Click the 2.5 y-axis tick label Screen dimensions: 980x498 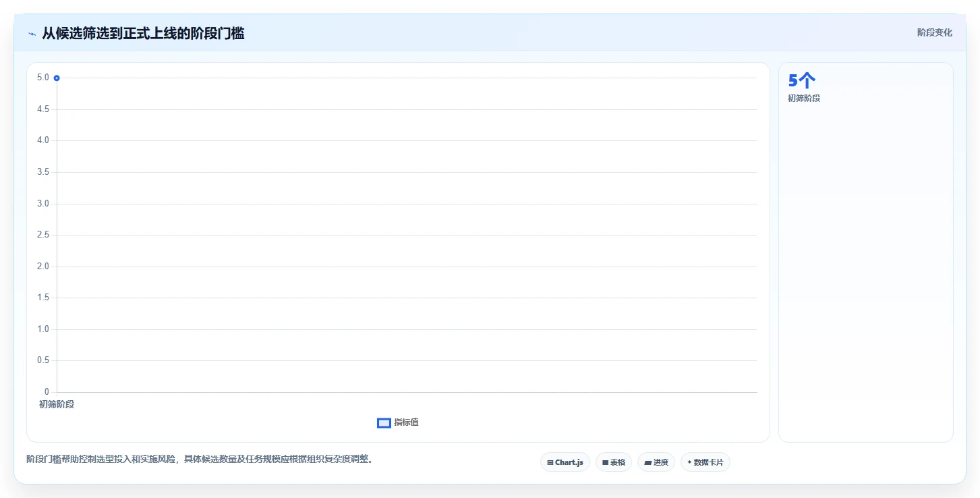pos(43,235)
